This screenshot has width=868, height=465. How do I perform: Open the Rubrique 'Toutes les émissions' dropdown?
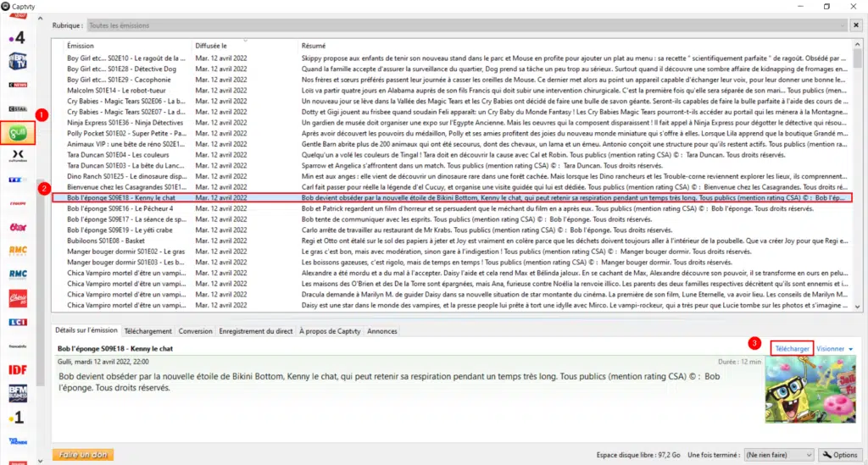pos(467,25)
